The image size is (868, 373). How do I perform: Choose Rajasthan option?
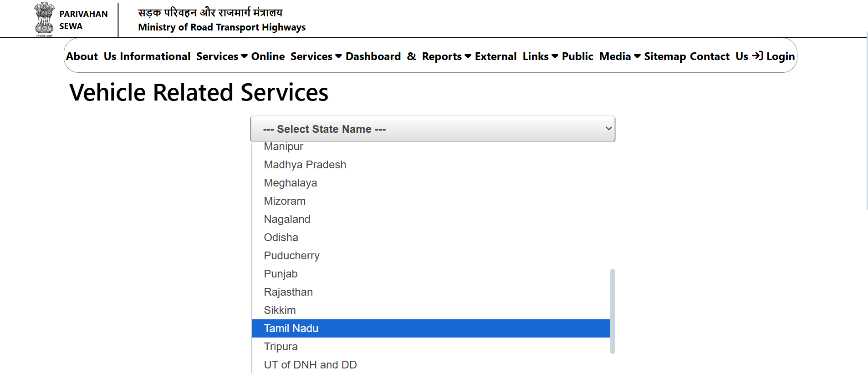(x=431, y=292)
